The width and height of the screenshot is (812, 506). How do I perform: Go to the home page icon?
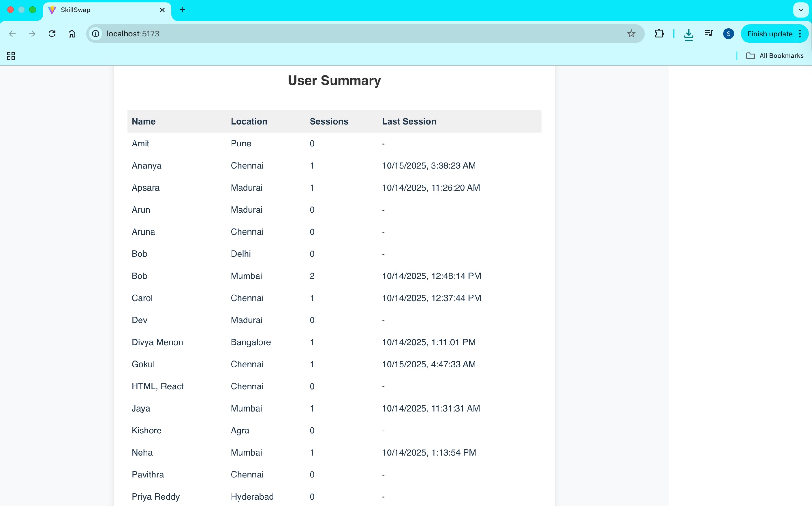coord(72,34)
